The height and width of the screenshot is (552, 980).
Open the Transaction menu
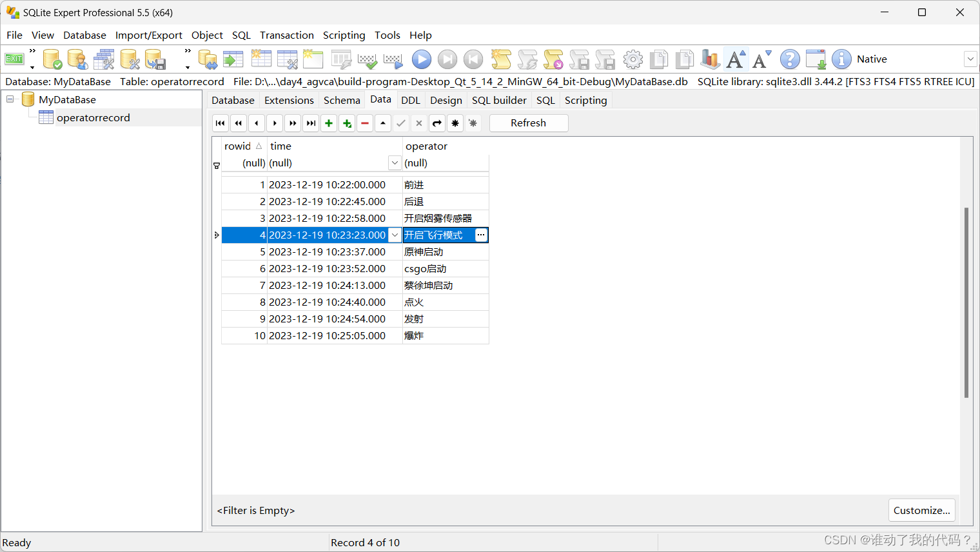286,35
